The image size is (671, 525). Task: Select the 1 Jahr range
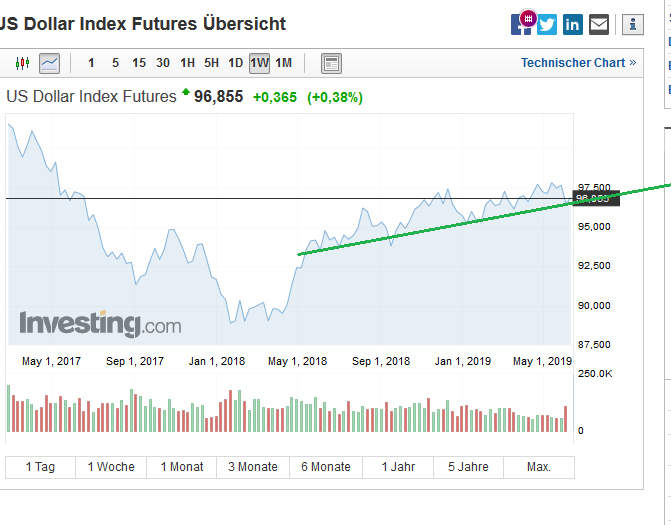coord(397,467)
